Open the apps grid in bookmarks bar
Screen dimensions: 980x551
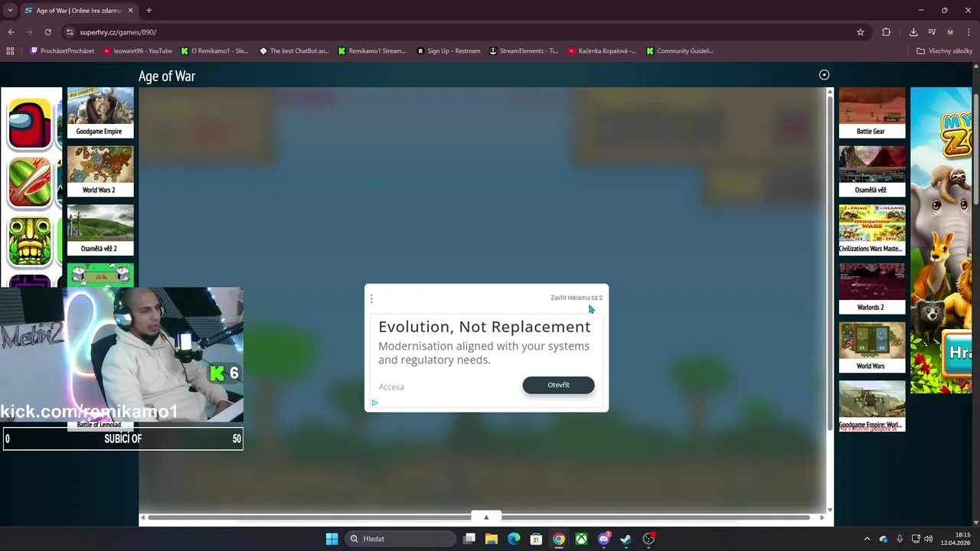10,51
